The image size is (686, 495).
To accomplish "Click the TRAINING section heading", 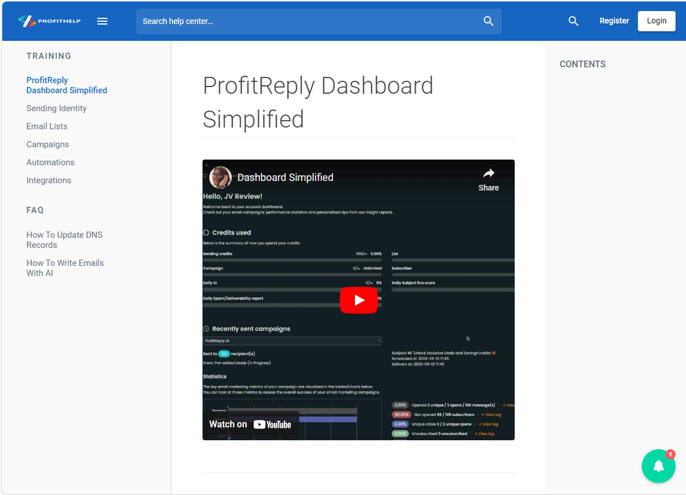I will pos(49,56).
